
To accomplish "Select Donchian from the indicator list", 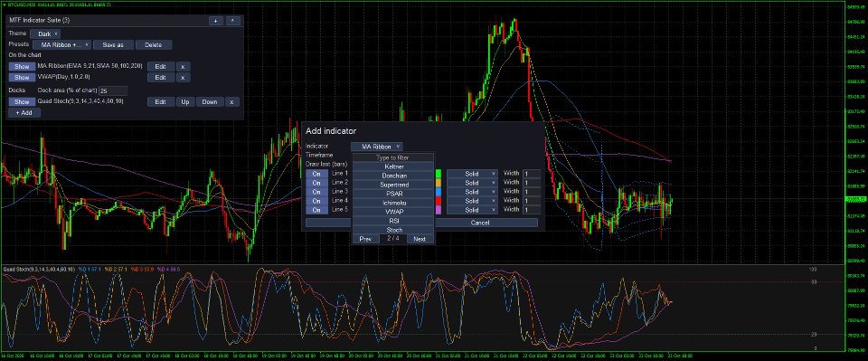I will [392, 176].
